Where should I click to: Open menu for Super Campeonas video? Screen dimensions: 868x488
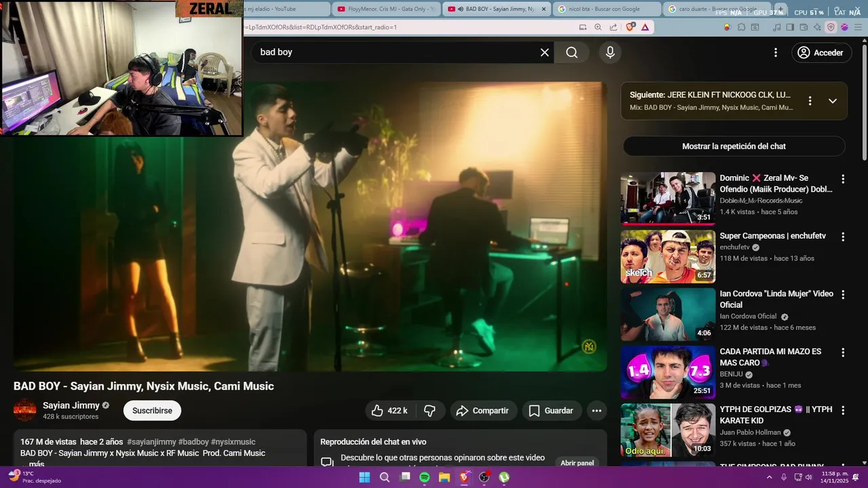tap(843, 237)
